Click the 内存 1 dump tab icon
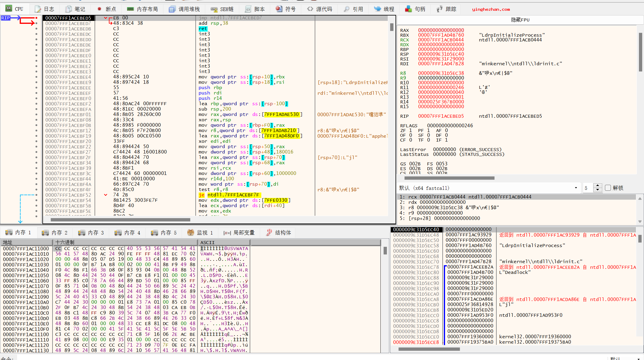644x360 pixels. click(x=9, y=232)
